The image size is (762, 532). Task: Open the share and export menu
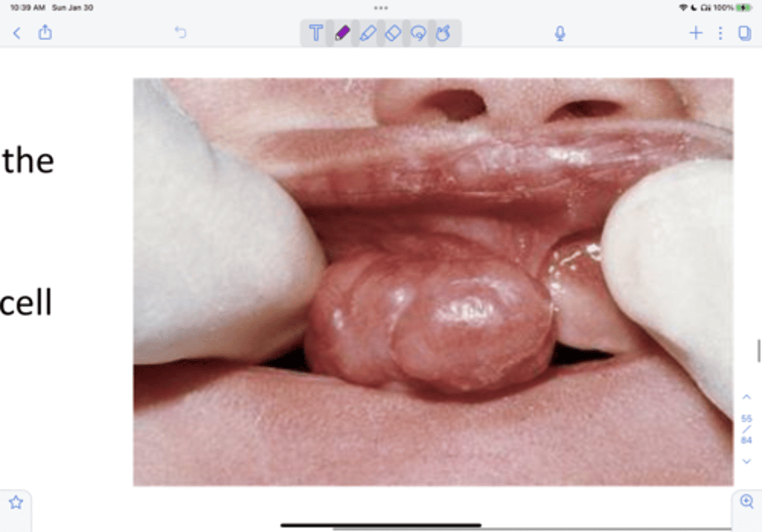[x=46, y=33]
